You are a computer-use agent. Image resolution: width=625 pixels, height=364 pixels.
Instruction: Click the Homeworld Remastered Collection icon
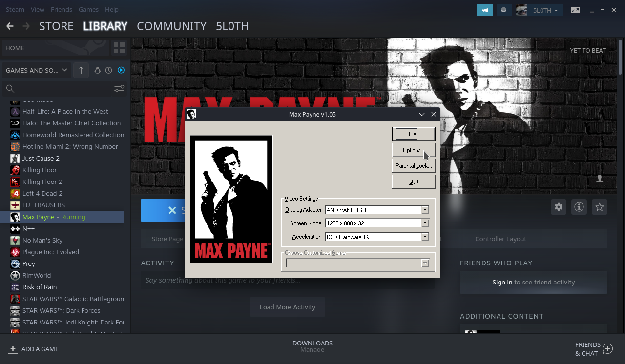point(15,135)
